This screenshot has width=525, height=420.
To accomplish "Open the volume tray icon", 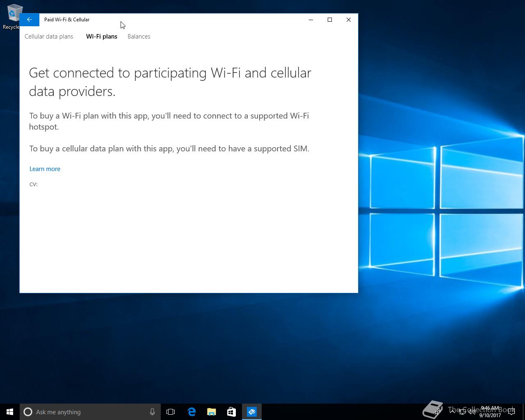I will tap(472, 412).
